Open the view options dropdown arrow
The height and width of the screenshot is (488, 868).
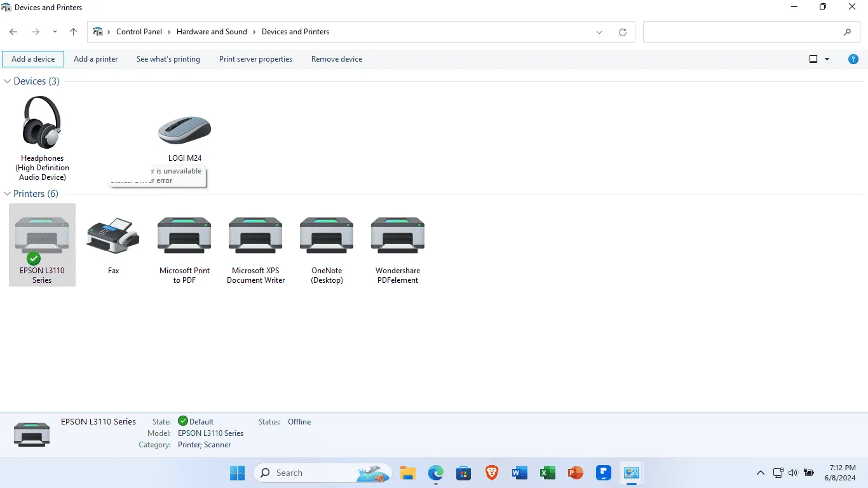[827, 59]
